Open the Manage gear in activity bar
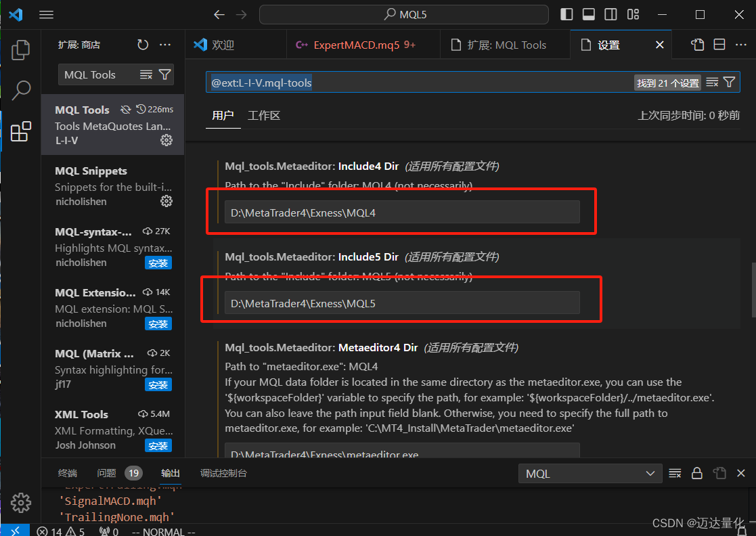Image resolution: width=756 pixels, height=536 pixels. click(x=21, y=503)
